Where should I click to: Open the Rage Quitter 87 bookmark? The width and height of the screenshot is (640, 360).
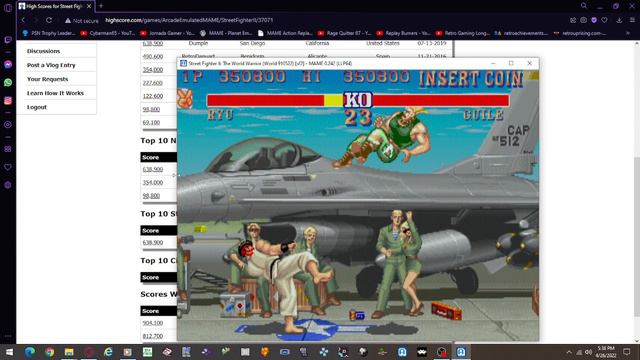coord(344,33)
